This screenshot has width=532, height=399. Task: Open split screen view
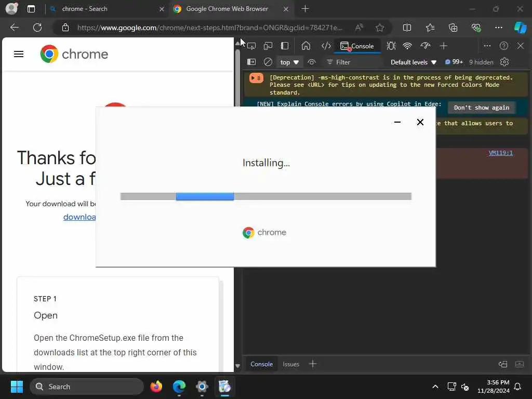click(x=407, y=28)
